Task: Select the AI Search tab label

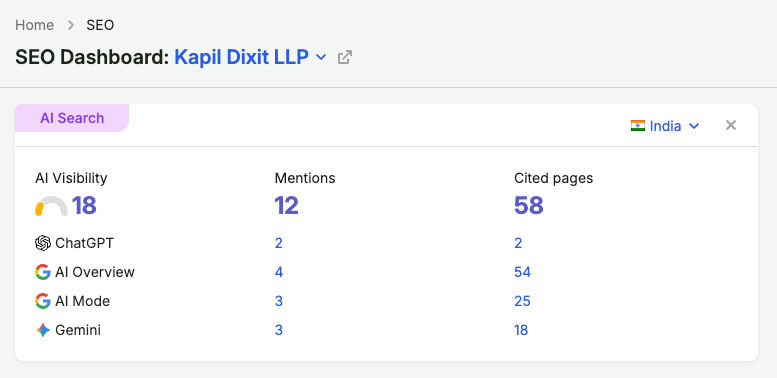Action: click(72, 118)
